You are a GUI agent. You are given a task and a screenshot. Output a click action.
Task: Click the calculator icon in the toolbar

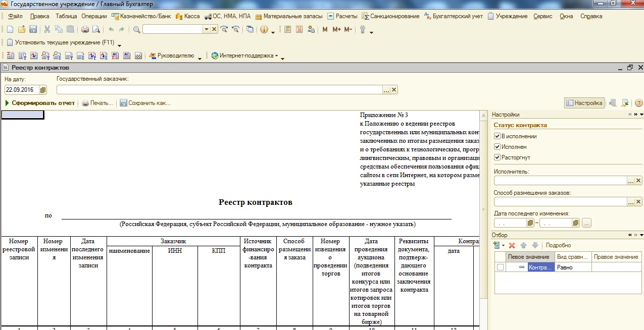pyautogui.click(x=288, y=30)
